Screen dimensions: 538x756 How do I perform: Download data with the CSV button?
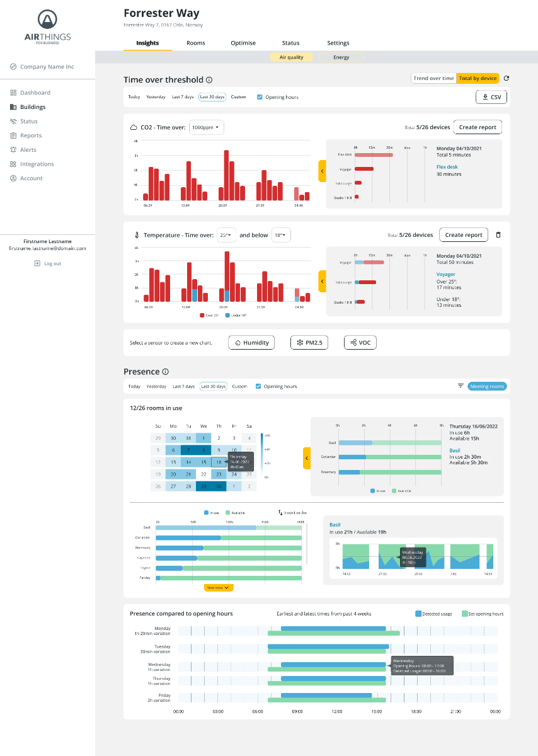point(491,97)
